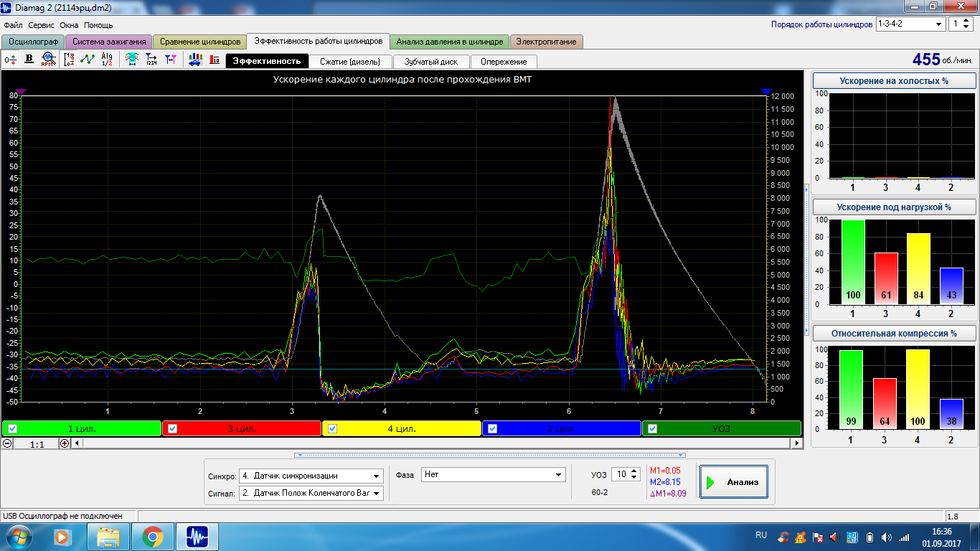Click the Ускорение на холостых % header
The width and height of the screenshot is (980, 551).
[894, 80]
